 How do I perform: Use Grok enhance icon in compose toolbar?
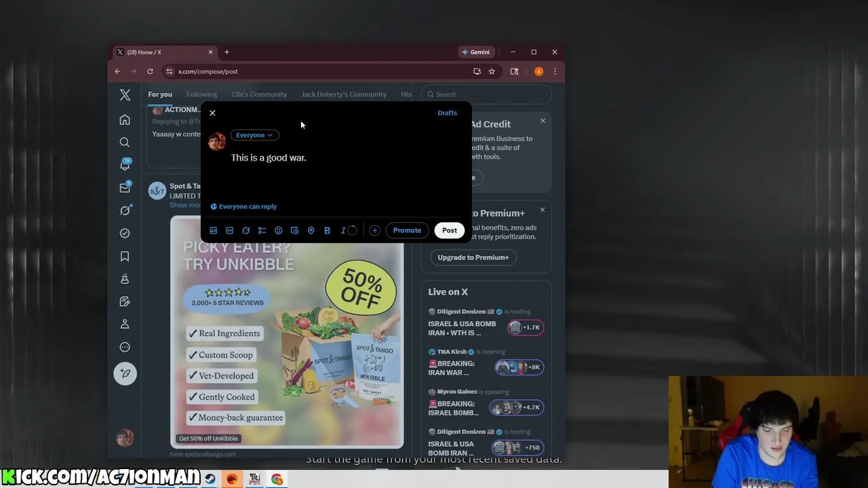pos(246,230)
